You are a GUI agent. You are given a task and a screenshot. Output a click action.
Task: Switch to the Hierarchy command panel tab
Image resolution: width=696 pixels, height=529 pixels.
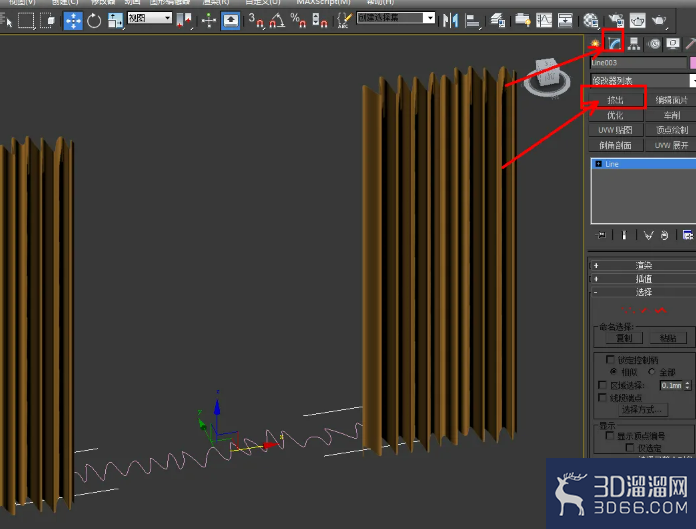634,43
